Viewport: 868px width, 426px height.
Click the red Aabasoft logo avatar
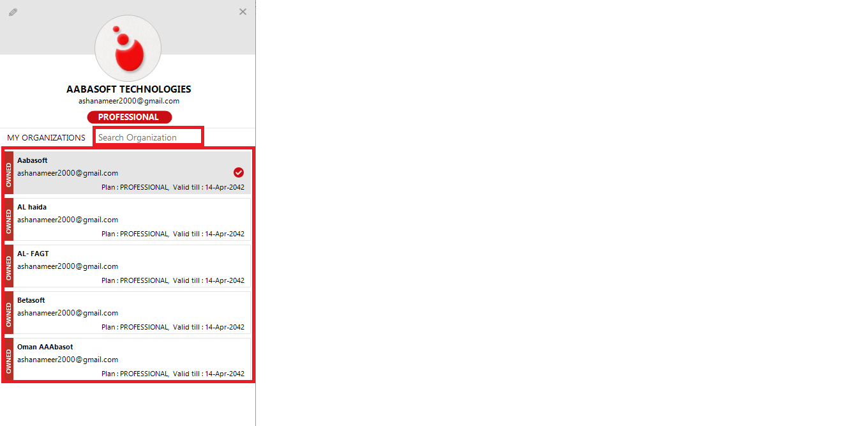click(x=128, y=49)
